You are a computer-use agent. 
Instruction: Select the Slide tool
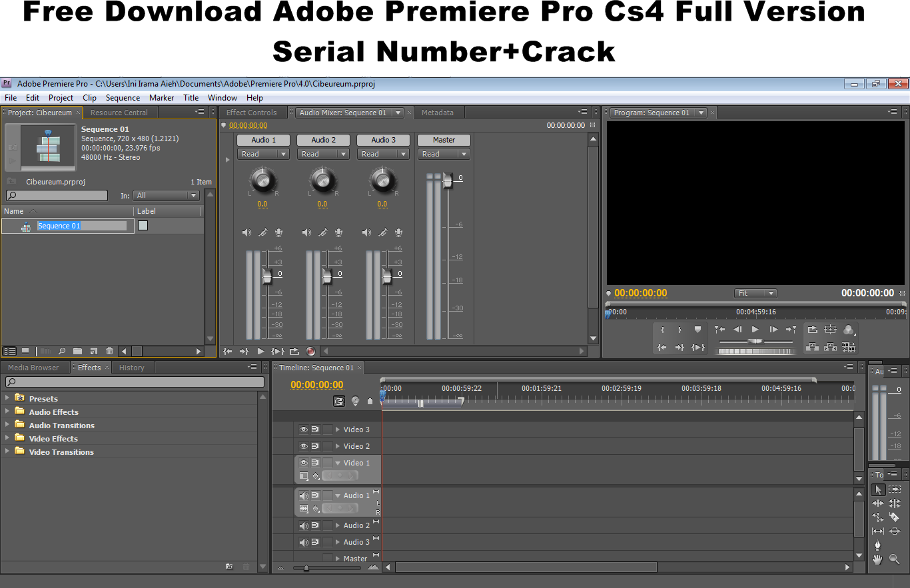pyautogui.click(x=895, y=531)
